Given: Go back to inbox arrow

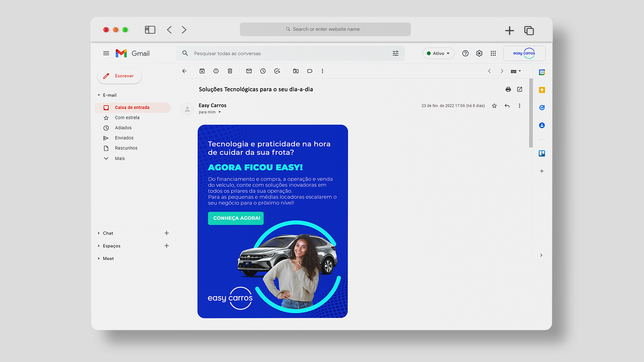Looking at the screenshot, I should click(184, 71).
